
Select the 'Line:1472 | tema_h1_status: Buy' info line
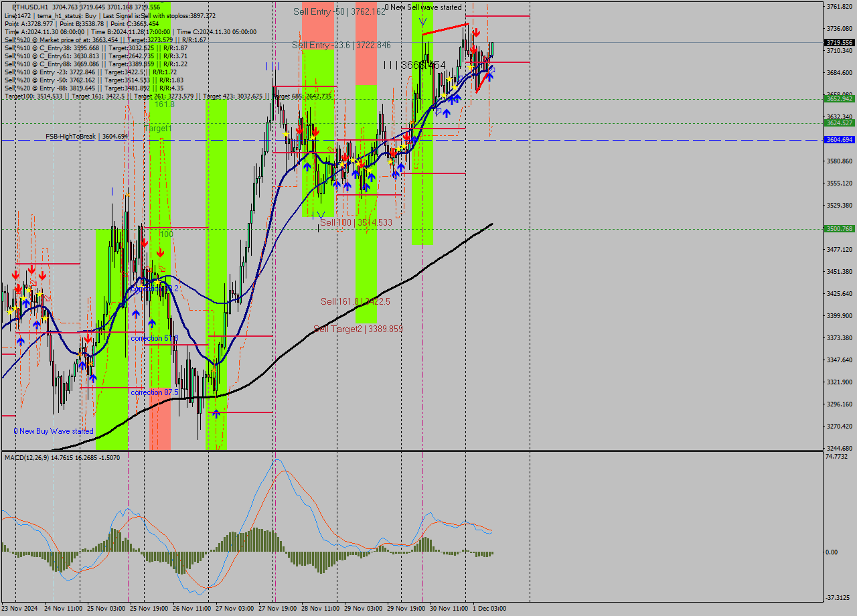110,15
